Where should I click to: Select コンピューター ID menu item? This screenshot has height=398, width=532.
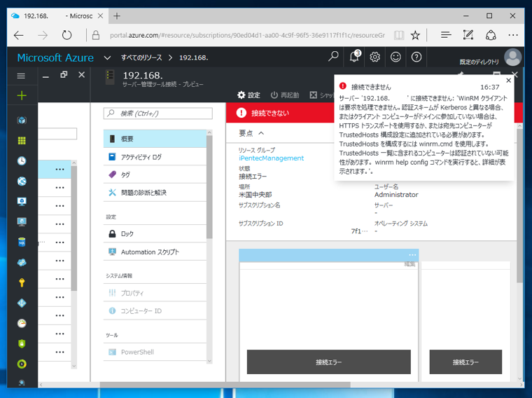155,310
